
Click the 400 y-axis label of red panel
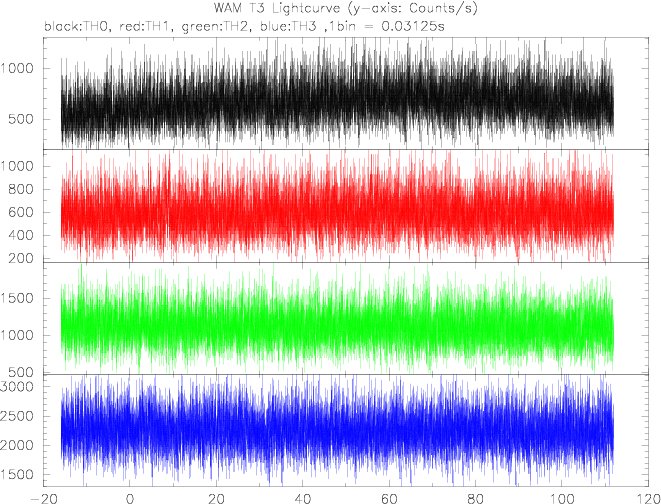[x=20, y=235]
